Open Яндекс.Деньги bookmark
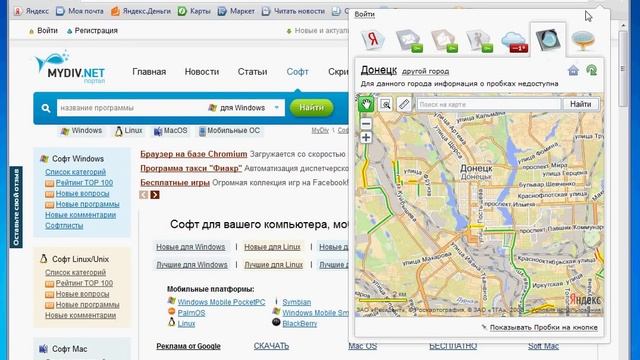Screen dimensions: 640x360 click(x=141, y=11)
